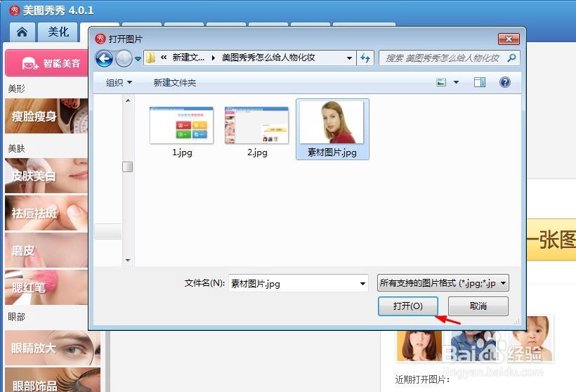Click the 打开图片 dialog title icon

tap(100, 39)
